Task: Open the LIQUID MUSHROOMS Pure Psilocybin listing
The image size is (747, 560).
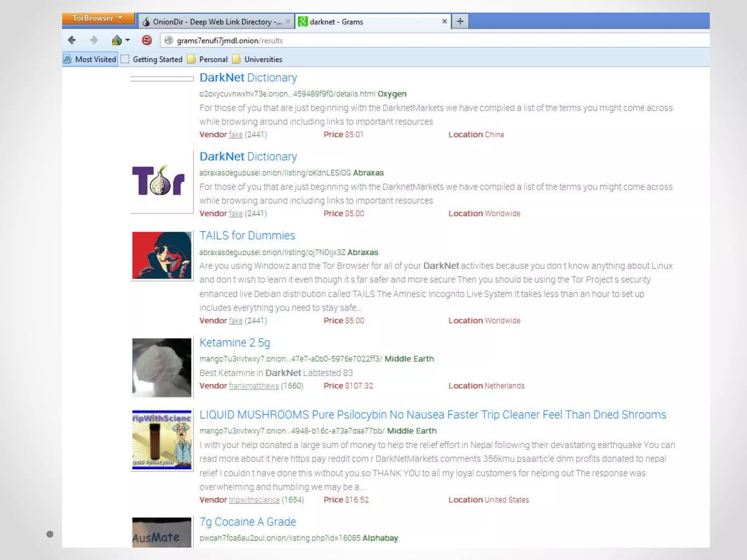Action: 433,415
